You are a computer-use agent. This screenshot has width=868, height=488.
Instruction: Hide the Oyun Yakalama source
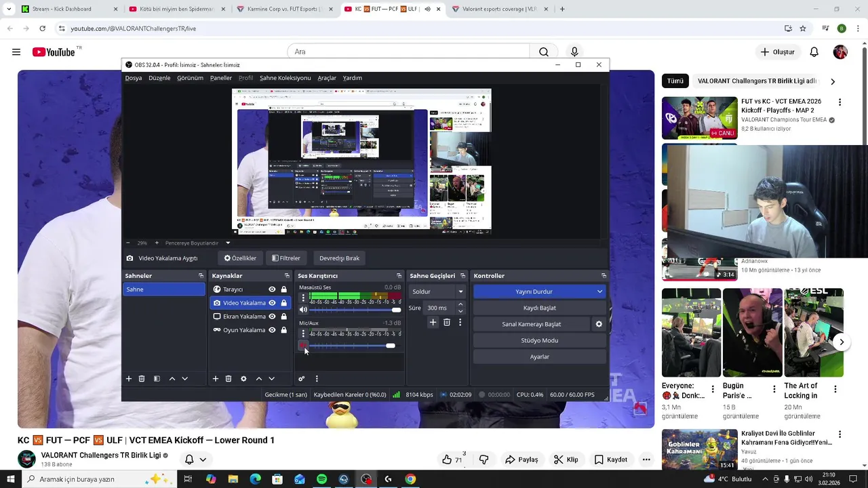point(272,330)
